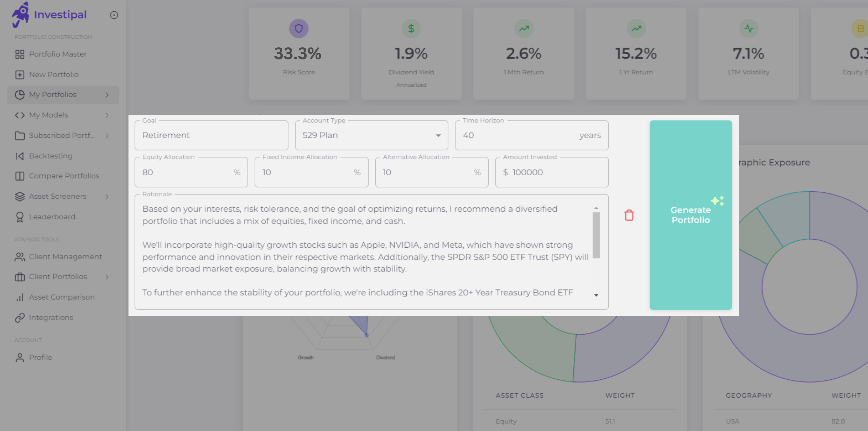The width and height of the screenshot is (868, 431).
Task: Click inside the Amount Invested field
Action: (552, 172)
